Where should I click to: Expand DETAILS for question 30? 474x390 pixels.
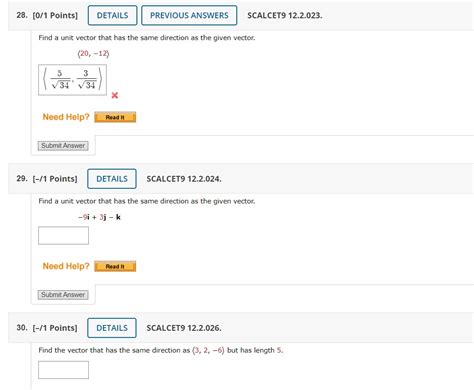click(x=112, y=328)
